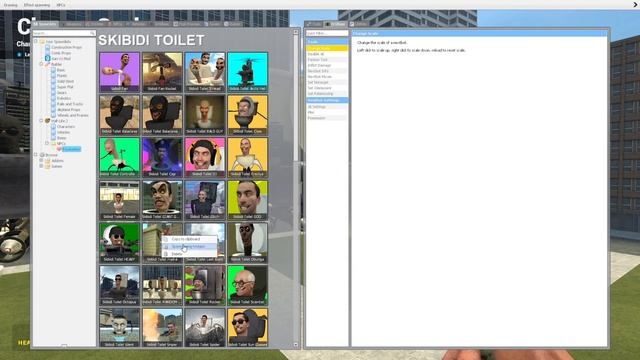This screenshot has width=640, height=360.
Task: Choose the Skibidi Toilet Sun Glasses icon
Action: pyautogui.click(x=247, y=327)
